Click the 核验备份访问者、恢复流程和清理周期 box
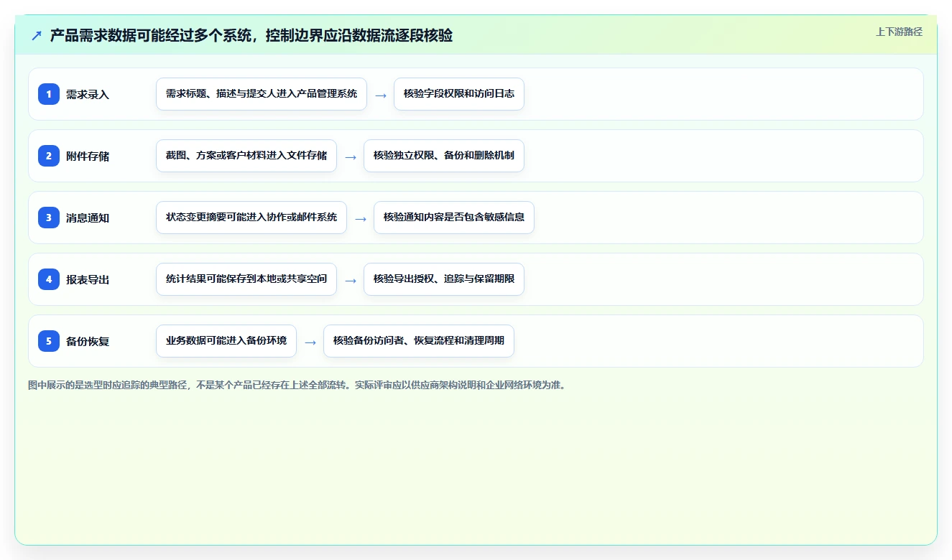This screenshot has height=560, width=952. (419, 341)
